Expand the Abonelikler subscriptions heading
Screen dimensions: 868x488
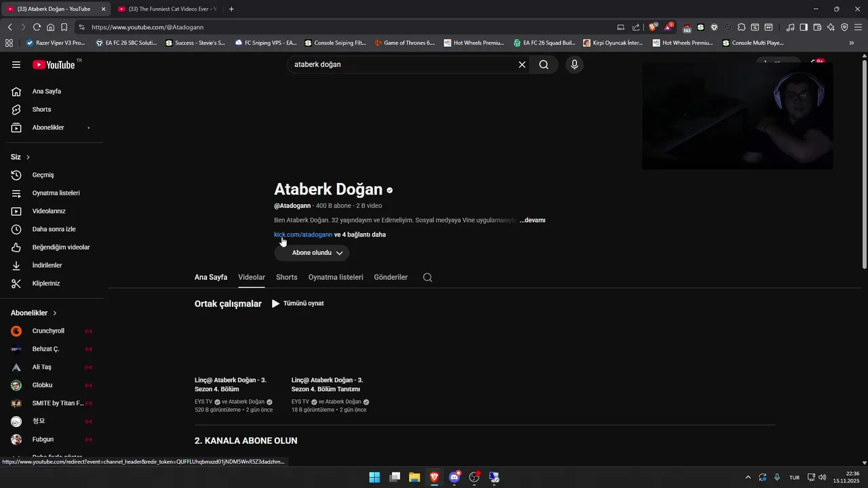[34, 313]
